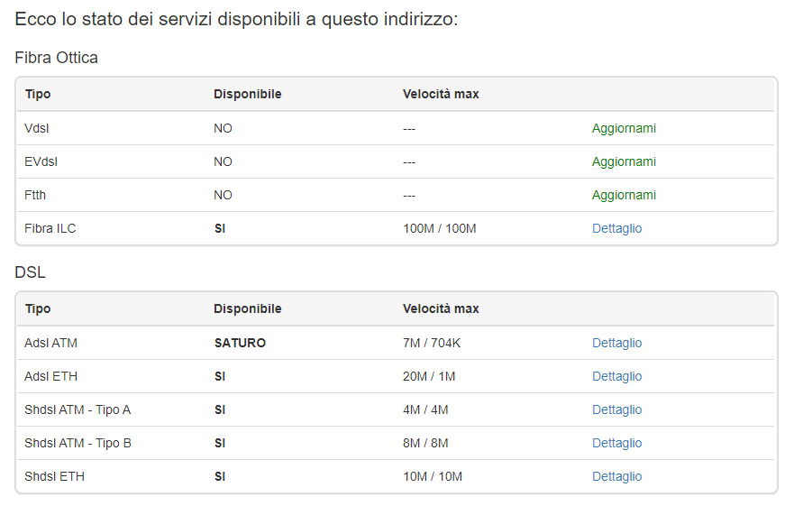Click Tipo header in Fibra Ottica table
Image resolution: width=812 pixels, height=506 pixels.
tap(38, 94)
